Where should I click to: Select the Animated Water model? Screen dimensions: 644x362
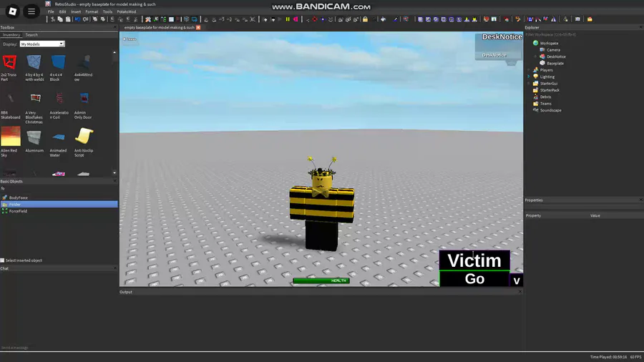tap(59, 144)
